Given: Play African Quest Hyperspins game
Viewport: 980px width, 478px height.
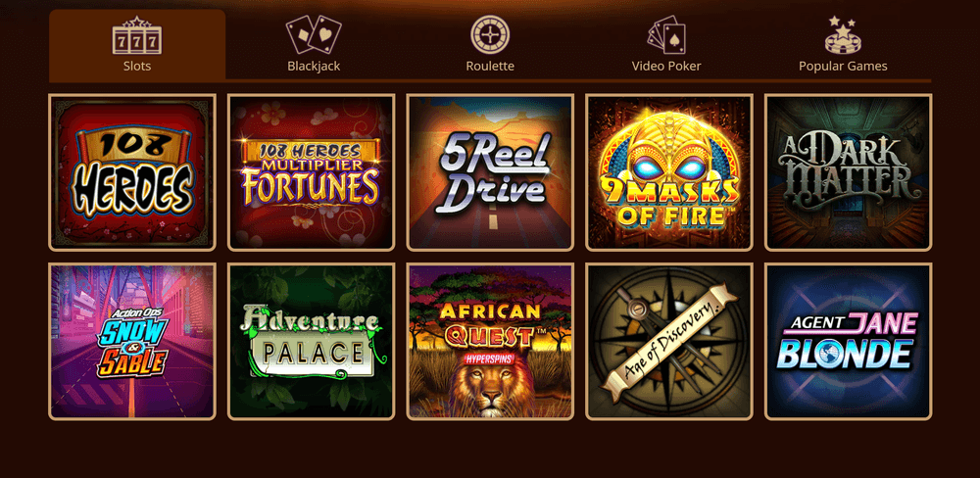Looking at the screenshot, I should tap(490, 341).
